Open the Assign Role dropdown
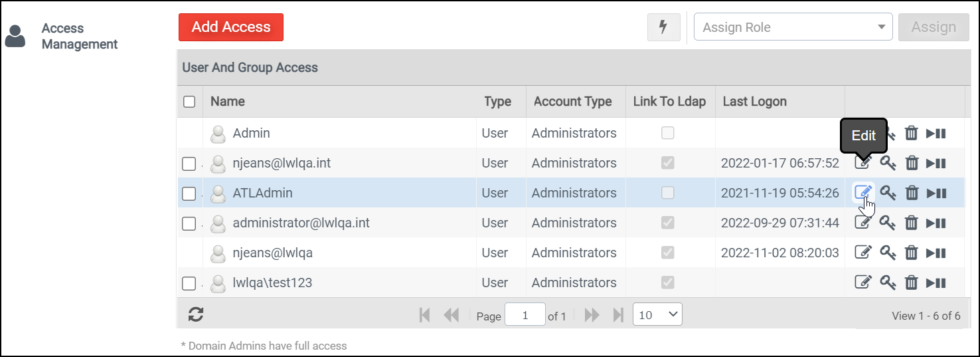The image size is (980, 357). pyautogui.click(x=793, y=27)
